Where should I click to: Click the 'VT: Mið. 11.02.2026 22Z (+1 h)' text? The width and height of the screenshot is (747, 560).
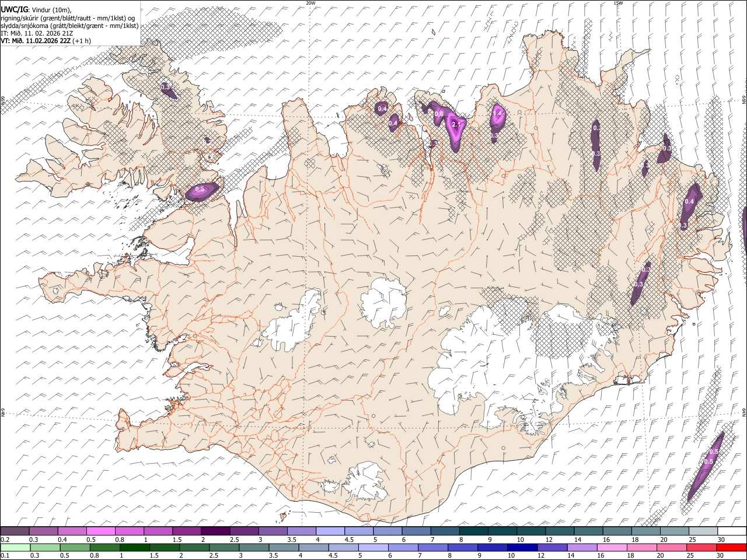click(x=46, y=41)
